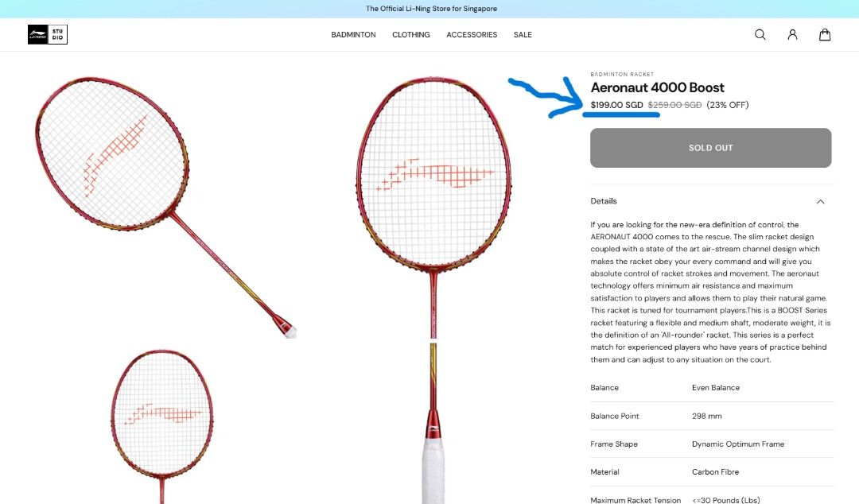Go to the Sale page
Screen dimensions: 859x504
(x=523, y=34)
